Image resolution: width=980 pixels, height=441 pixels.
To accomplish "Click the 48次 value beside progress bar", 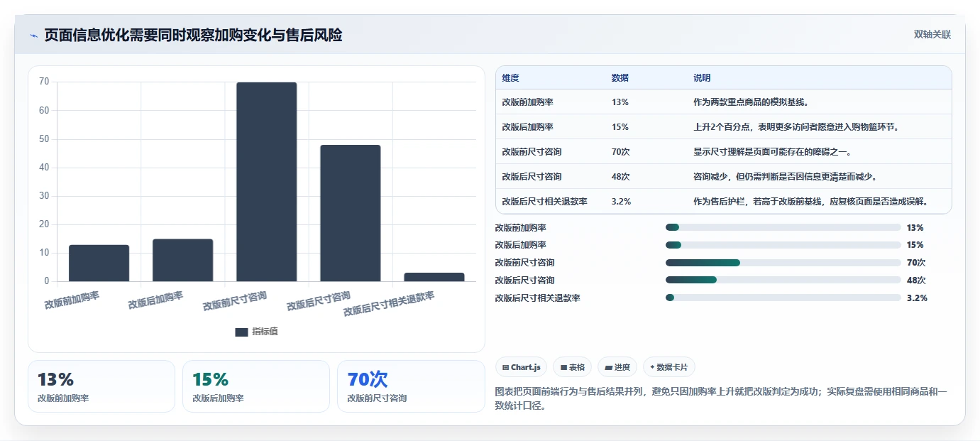I will coord(916,281).
